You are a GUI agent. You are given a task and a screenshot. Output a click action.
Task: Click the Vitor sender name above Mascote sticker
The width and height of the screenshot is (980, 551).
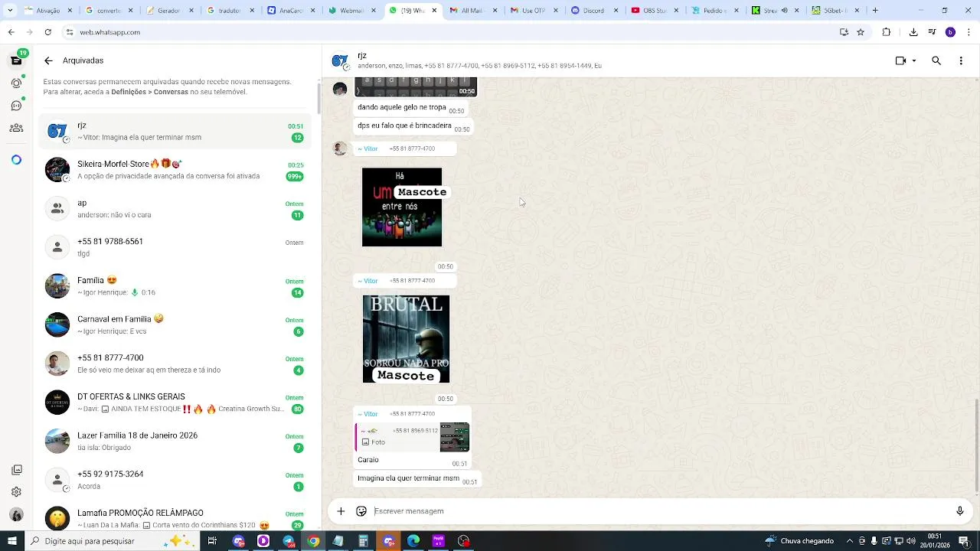[367, 149]
